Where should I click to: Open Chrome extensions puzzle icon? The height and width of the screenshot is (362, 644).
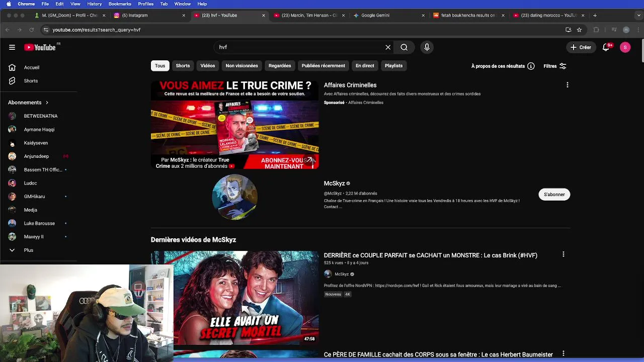(596, 30)
